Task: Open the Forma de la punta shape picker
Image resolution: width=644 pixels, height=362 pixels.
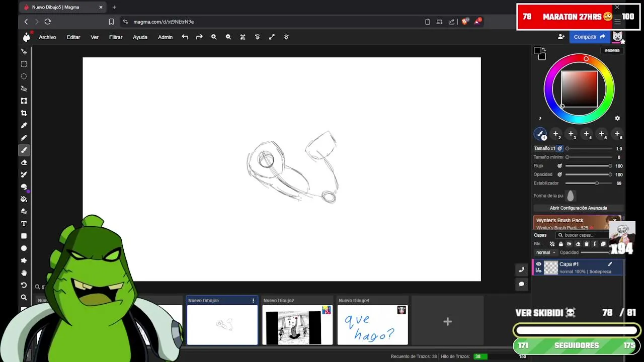Action: tap(570, 196)
